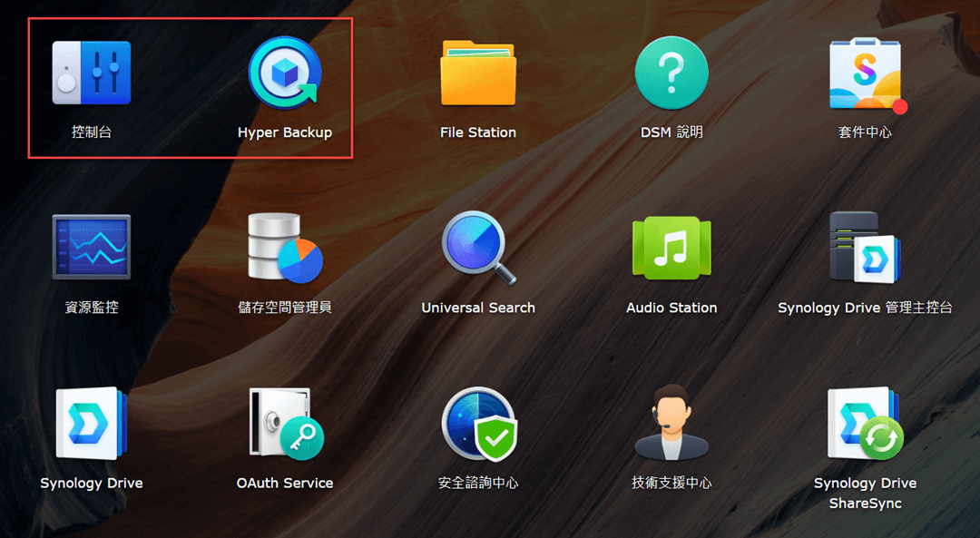Launch the 資源監控 resource monitor icon
This screenshot has width=980, height=538.
pos(92,246)
